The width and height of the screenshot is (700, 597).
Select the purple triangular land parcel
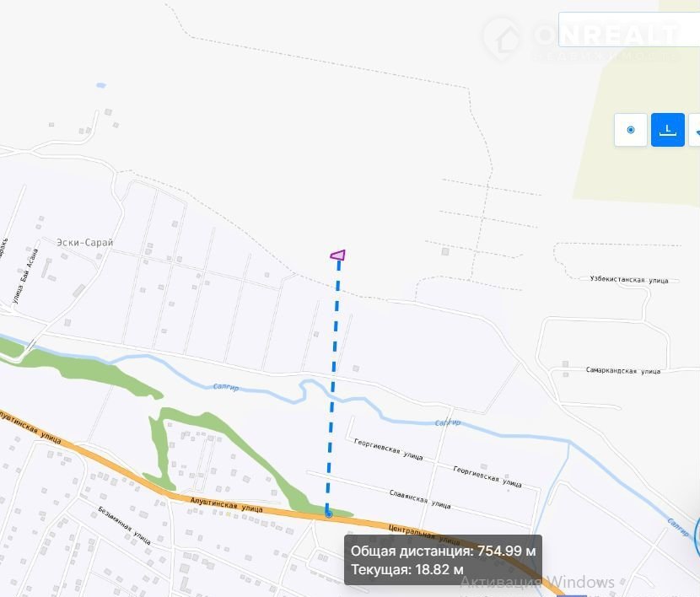pyautogui.click(x=339, y=255)
